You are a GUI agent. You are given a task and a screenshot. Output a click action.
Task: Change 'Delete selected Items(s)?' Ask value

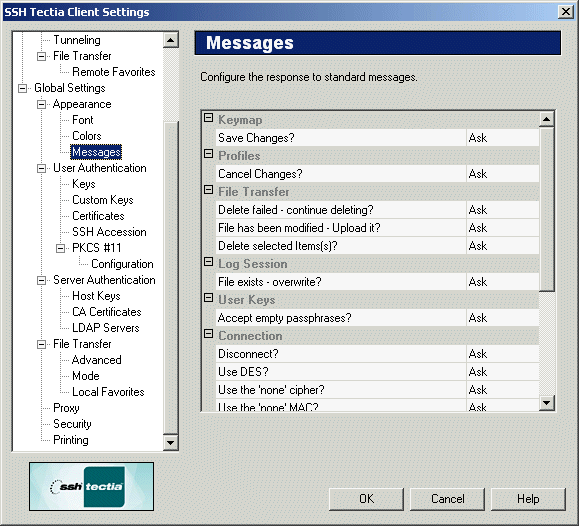point(503,246)
